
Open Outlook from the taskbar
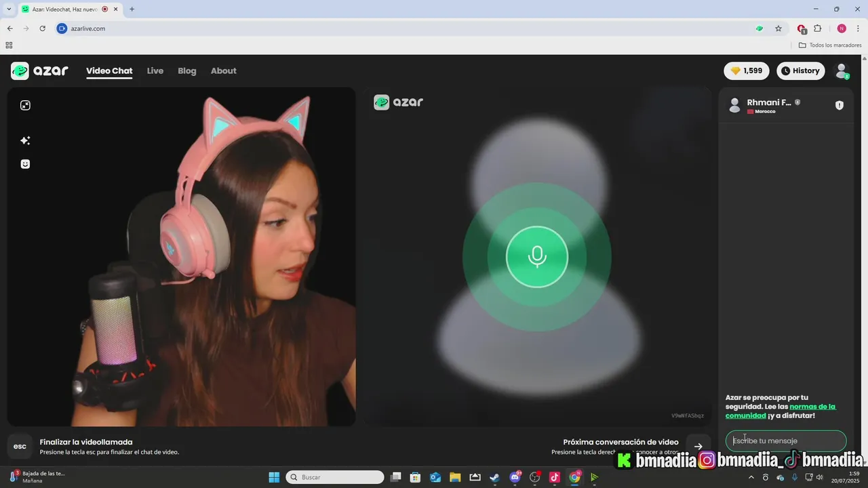(435, 477)
